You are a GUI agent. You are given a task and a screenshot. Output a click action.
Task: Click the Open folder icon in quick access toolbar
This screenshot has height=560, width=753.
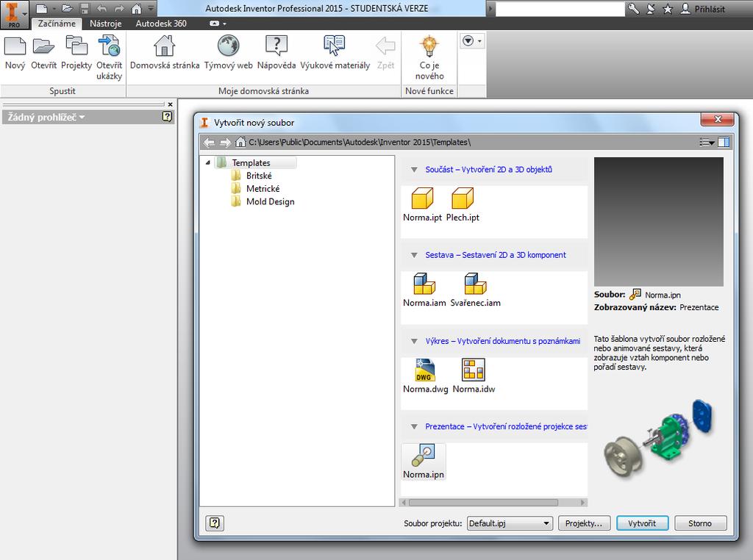[x=67, y=9]
